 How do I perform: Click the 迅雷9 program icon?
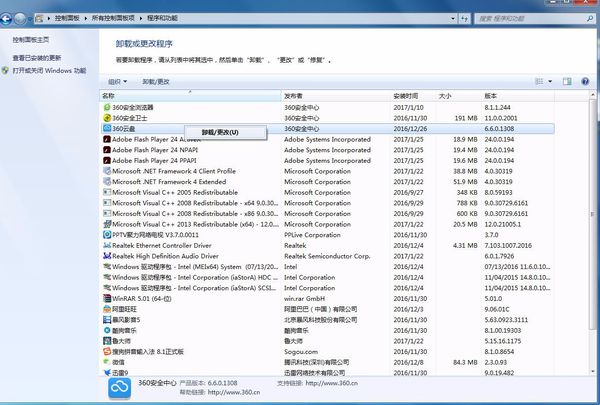click(x=107, y=372)
